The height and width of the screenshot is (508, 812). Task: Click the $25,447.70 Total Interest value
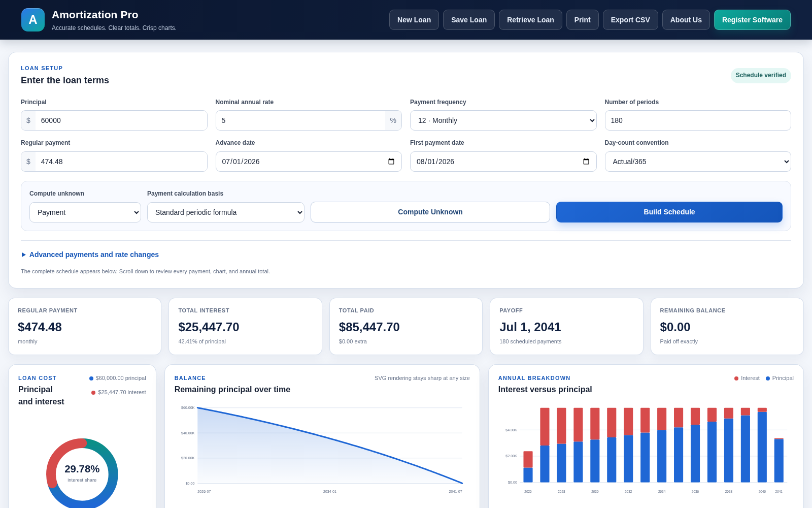click(209, 327)
